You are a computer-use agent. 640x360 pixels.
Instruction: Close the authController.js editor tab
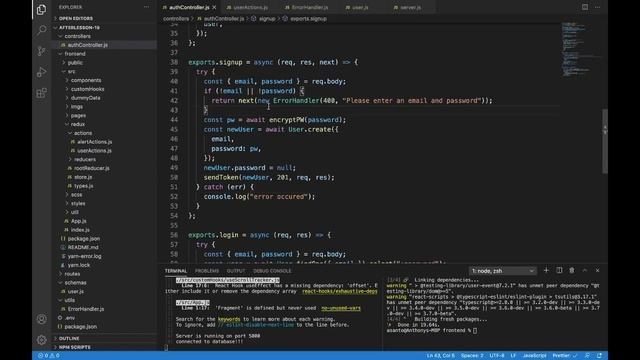coord(214,7)
